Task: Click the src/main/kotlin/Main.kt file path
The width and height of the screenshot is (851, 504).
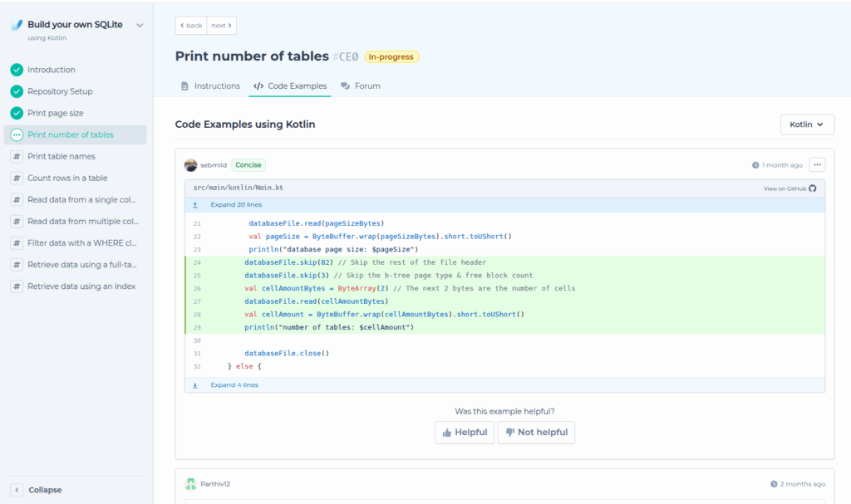Action: pos(239,188)
